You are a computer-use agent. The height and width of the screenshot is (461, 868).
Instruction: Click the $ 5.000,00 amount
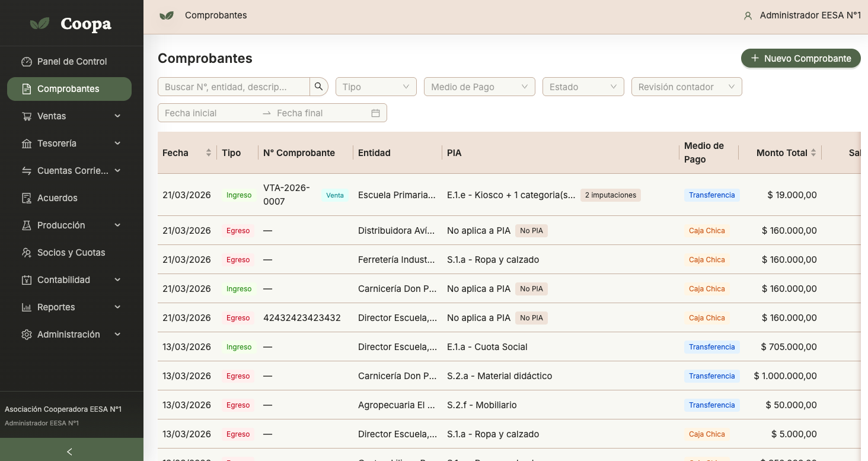[794, 434]
